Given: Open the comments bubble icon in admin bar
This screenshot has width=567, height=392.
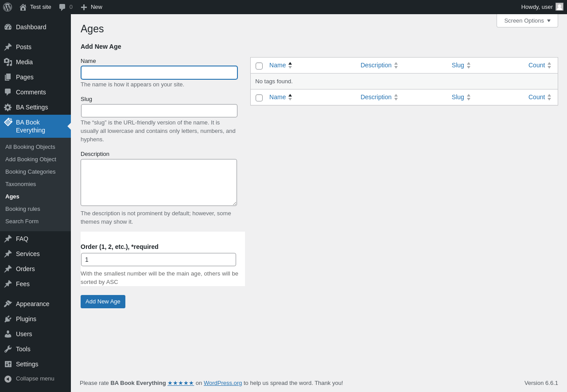Looking at the screenshot, I should coord(62,7).
